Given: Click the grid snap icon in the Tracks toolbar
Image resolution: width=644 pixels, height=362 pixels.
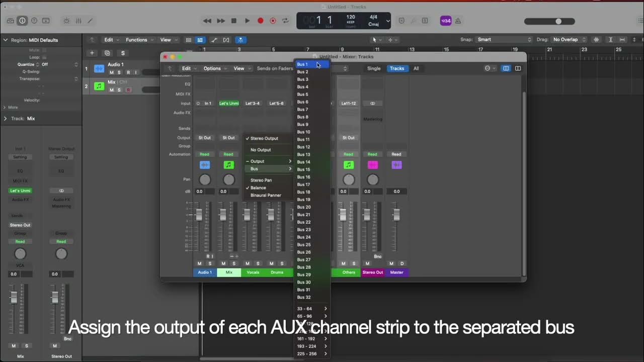Looking at the screenshot, I should click(x=188, y=40).
